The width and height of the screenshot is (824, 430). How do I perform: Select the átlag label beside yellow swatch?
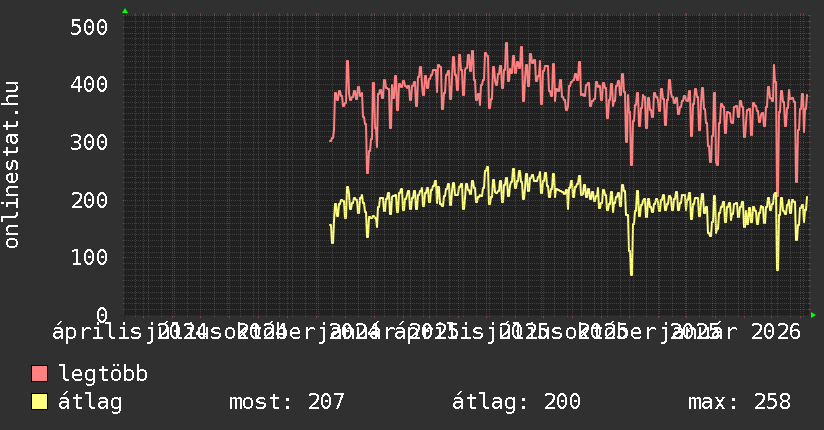tap(90, 403)
